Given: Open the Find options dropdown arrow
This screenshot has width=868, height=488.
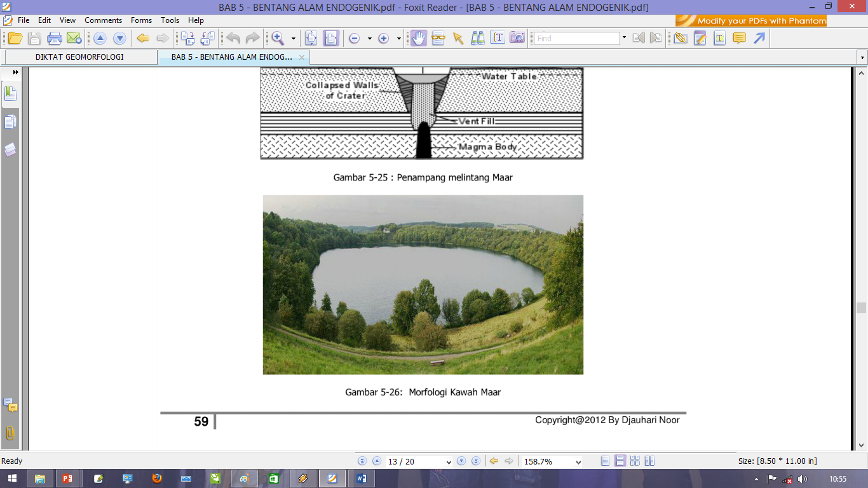Looking at the screenshot, I should (x=624, y=38).
